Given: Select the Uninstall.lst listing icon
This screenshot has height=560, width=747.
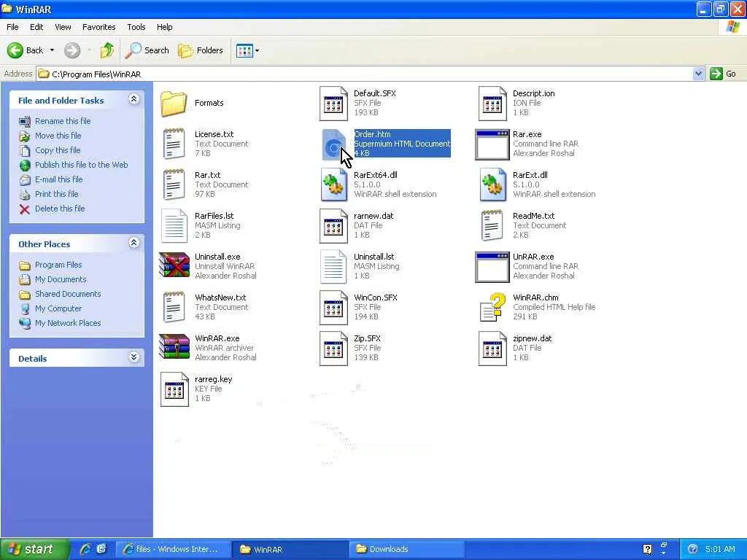Looking at the screenshot, I should pos(333,267).
